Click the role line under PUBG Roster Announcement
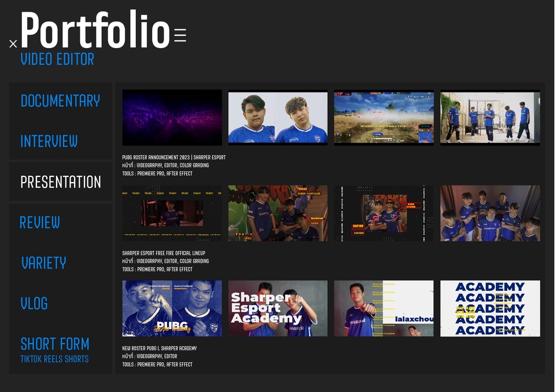 point(165,165)
